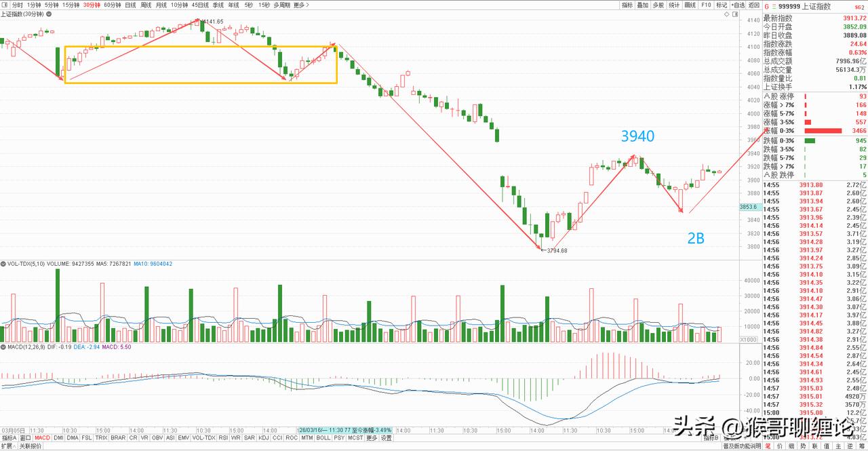Click the 扩展 expand button at bottom
The width and height of the screenshot is (868, 451).
pyautogui.click(x=8, y=446)
